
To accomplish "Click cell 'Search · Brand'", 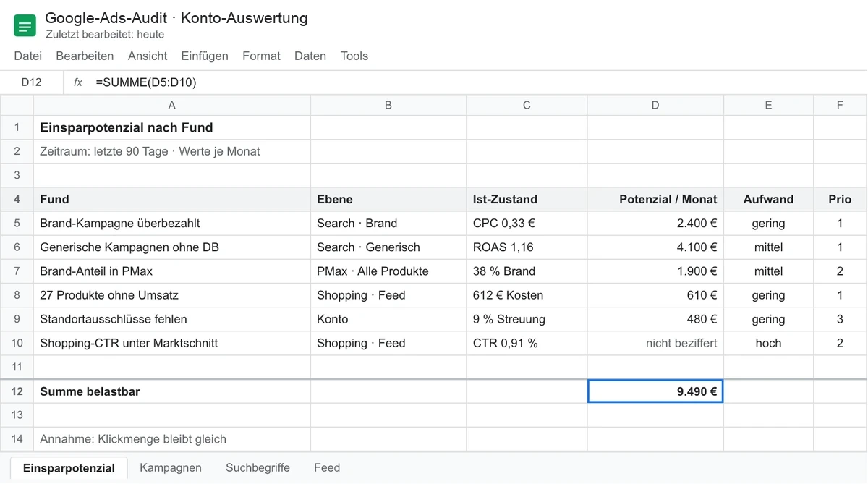I will click(388, 224).
